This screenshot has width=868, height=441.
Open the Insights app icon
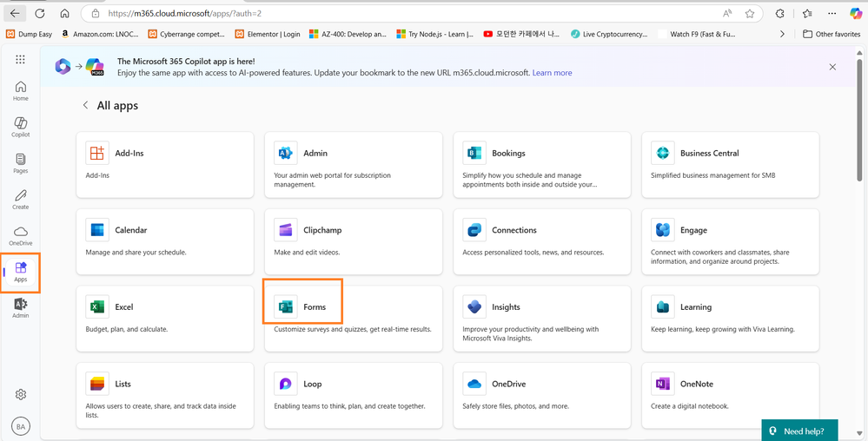click(x=474, y=307)
